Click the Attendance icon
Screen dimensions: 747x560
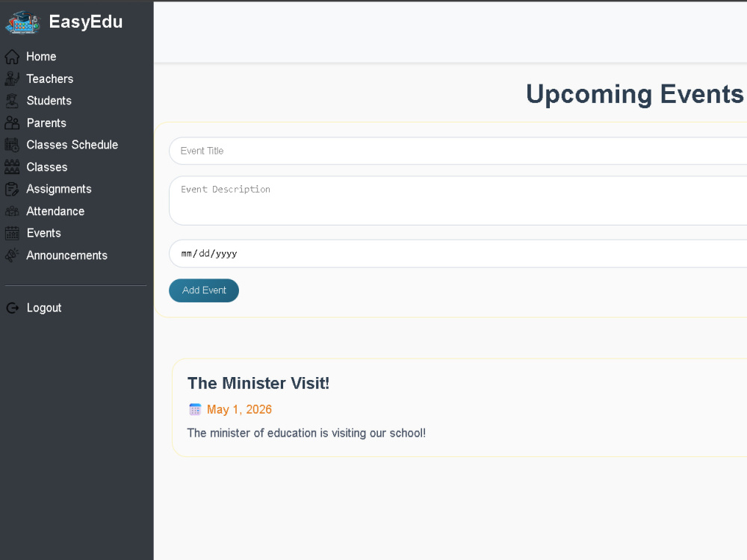[x=12, y=211]
